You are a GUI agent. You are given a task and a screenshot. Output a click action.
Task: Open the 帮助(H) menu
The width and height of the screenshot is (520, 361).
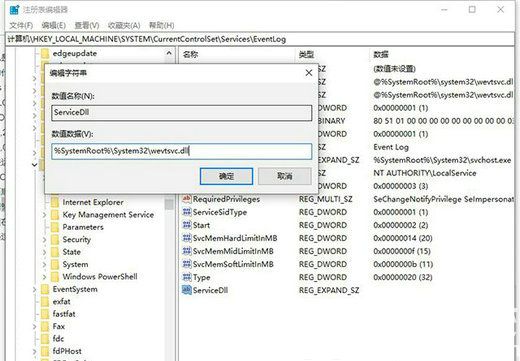click(161, 25)
